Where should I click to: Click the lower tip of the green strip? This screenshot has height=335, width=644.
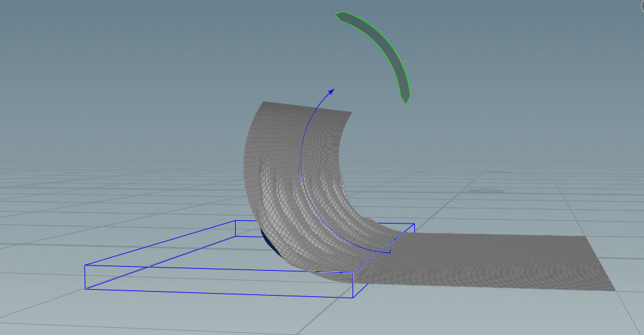point(406,100)
